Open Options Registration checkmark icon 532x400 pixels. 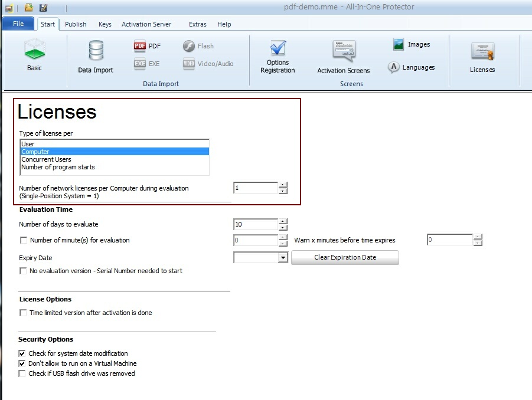pyautogui.click(x=278, y=48)
